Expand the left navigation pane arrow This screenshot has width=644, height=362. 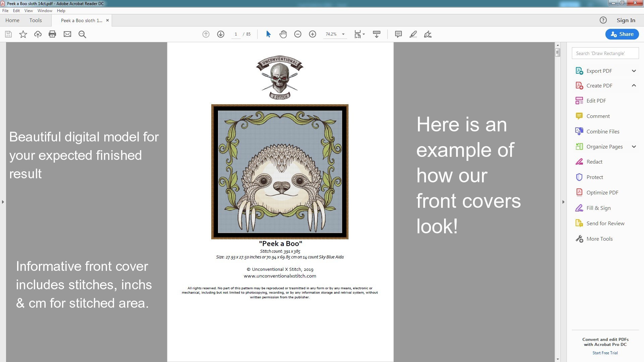coord(3,202)
